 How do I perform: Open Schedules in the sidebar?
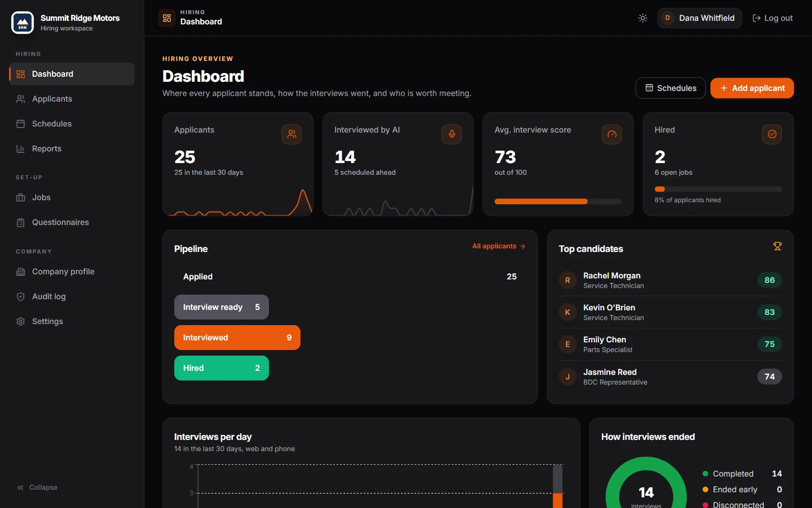pos(72,124)
